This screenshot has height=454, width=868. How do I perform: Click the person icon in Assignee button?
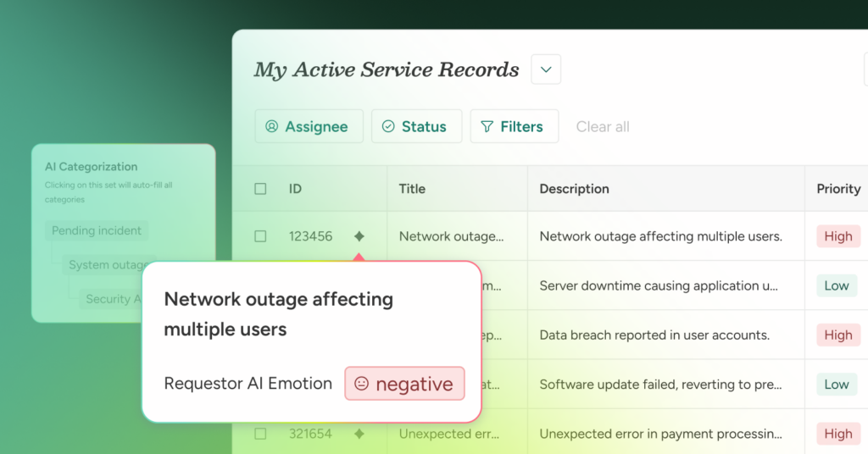271,126
